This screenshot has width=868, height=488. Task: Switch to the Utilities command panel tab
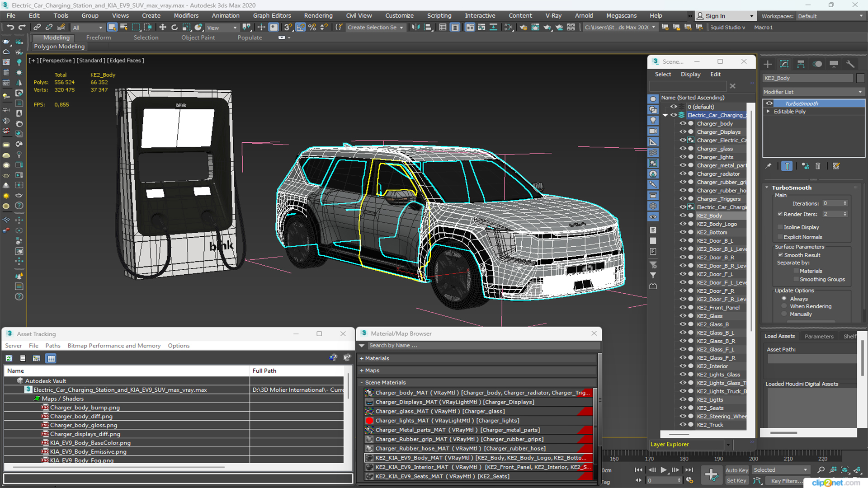coord(850,64)
